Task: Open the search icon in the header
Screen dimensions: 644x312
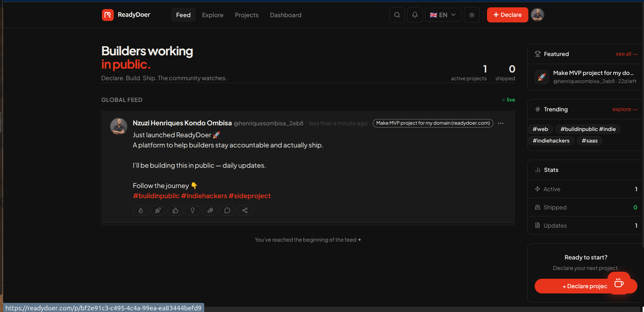Action: 397,15
